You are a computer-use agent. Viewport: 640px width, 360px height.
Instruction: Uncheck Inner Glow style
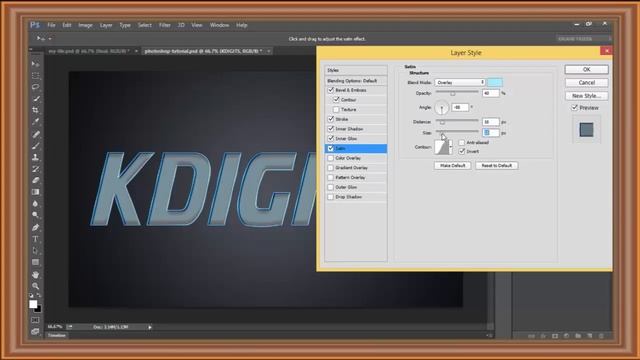pyautogui.click(x=331, y=138)
